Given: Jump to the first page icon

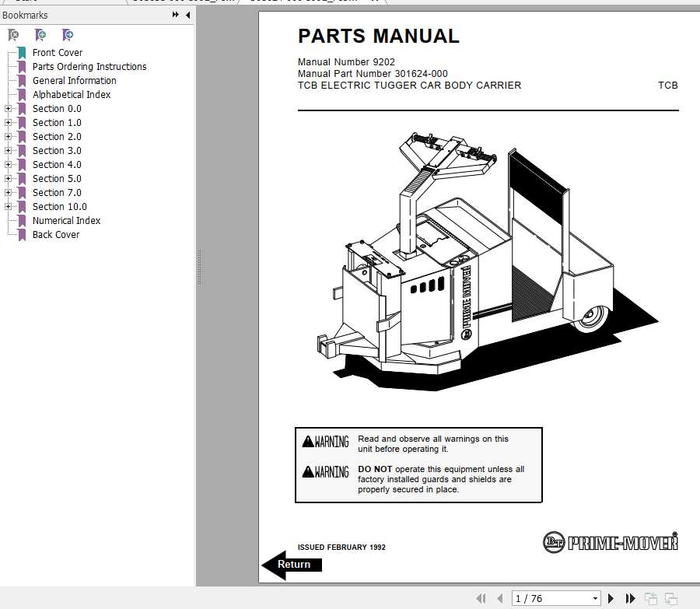Looking at the screenshot, I should (481, 598).
